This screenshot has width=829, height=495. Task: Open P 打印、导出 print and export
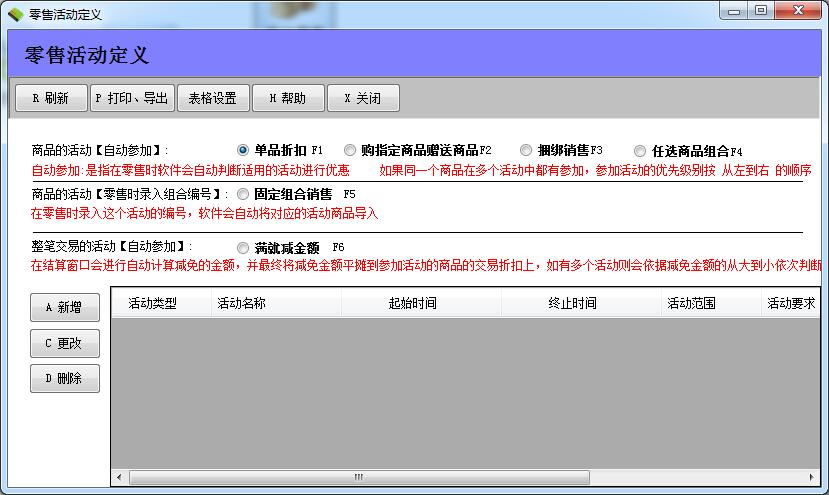pos(132,98)
